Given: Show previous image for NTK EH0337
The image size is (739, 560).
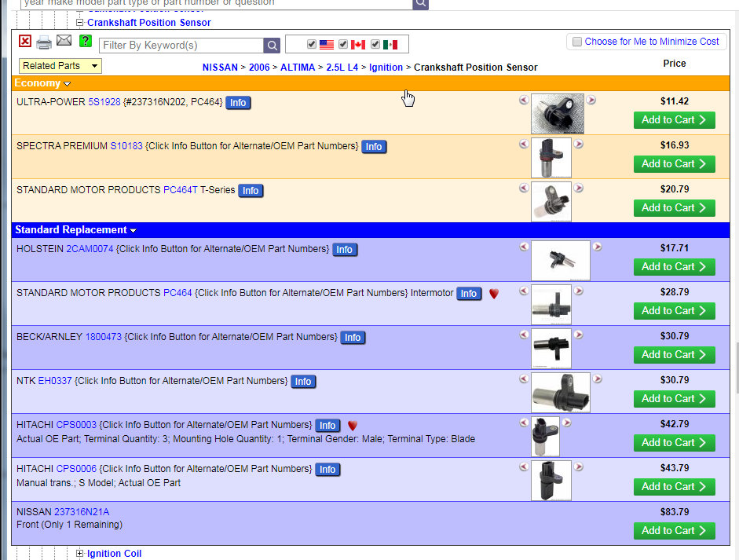Looking at the screenshot, I should point(524,379).
